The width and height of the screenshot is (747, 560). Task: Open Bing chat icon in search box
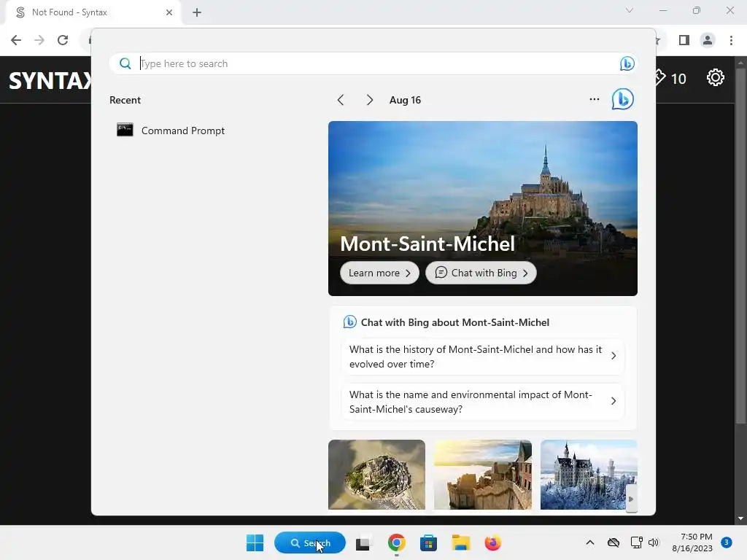(x=627, y=63)
